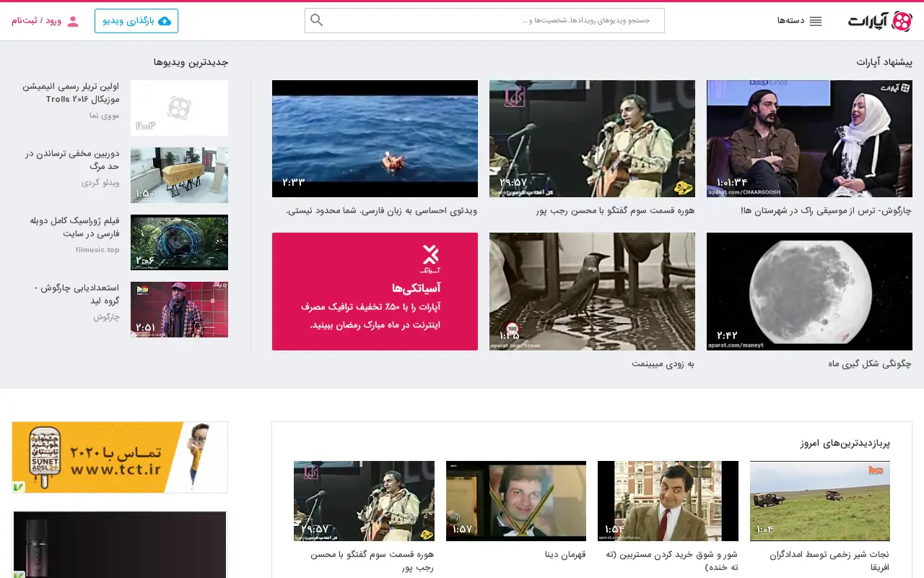
Task: Open the قهرمان دینا video thumbnail
Action: 516,501
